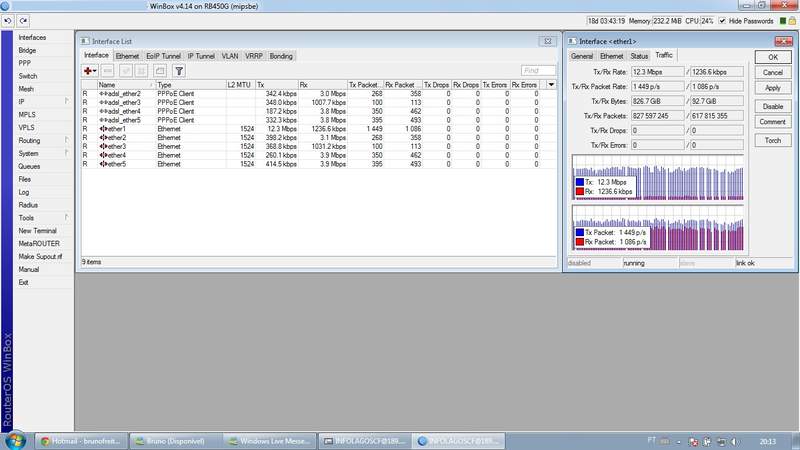Viewport: 800px width, 450px height.
Task: Select the ether2 row name
Action: click(117, 138)
